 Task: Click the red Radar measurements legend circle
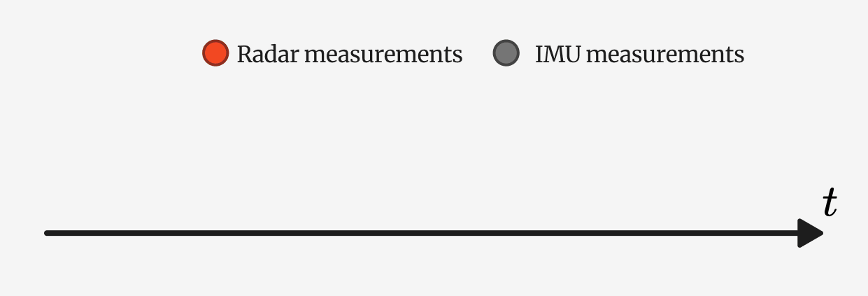coord(215,53)
